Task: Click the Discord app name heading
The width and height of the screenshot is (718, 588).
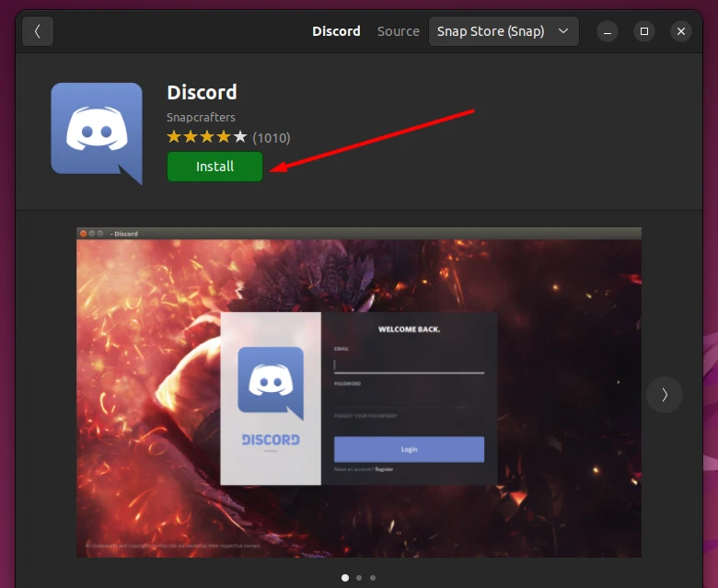Action: click(202, 92)
